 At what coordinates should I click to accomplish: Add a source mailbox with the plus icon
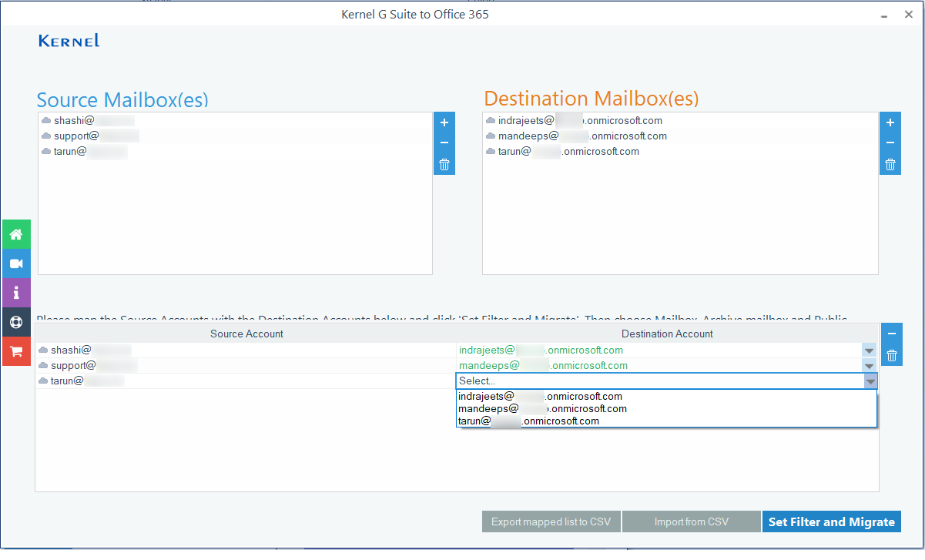tap(444, 122)
